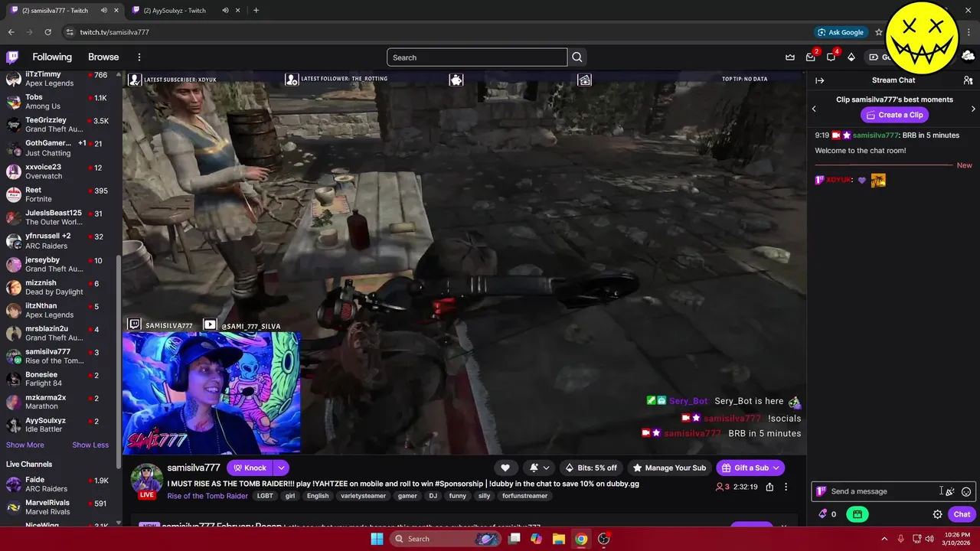The image size is (980, 551).
Task: Open the Get Bits diamond icon
Action: pyautogui.click(x=851, y=57)
